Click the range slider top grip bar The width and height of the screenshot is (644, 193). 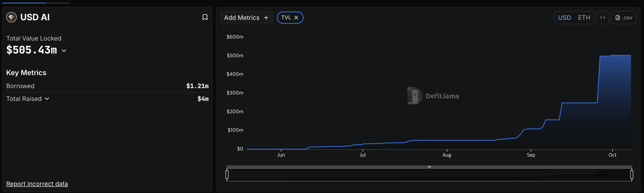[x=429, y=167]
